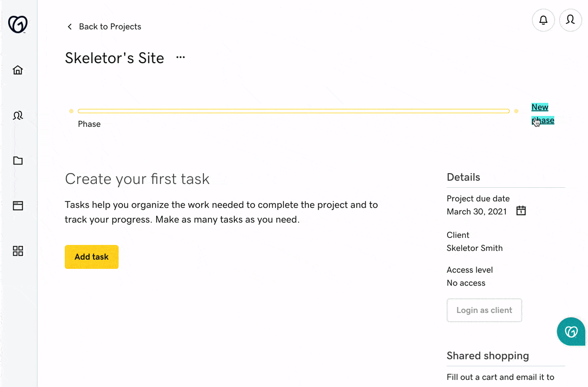Click the Skeletor's Site project title
This screenshot has width=588, height=387.
tap(114, 58)
